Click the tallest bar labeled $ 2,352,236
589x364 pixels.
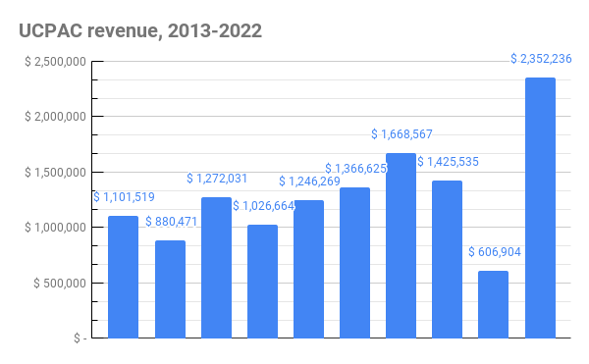point(540,208)
